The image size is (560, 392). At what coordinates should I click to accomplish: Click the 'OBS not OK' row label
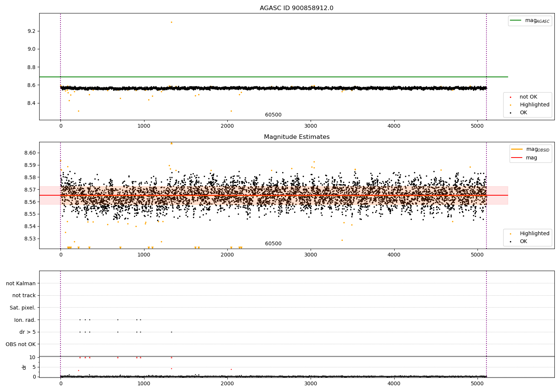(21, 344)
